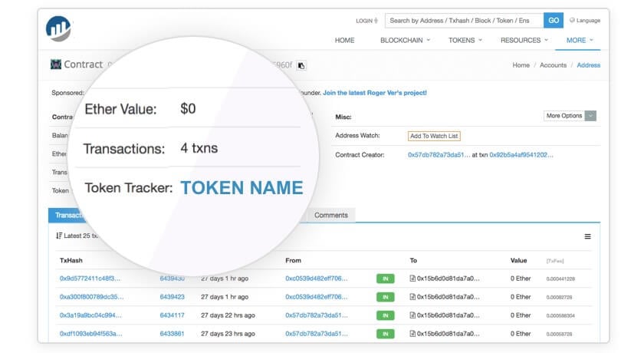Focus the Search by Address input field
This screenshot has width=644, height=353.
click(x=464, y=21)
